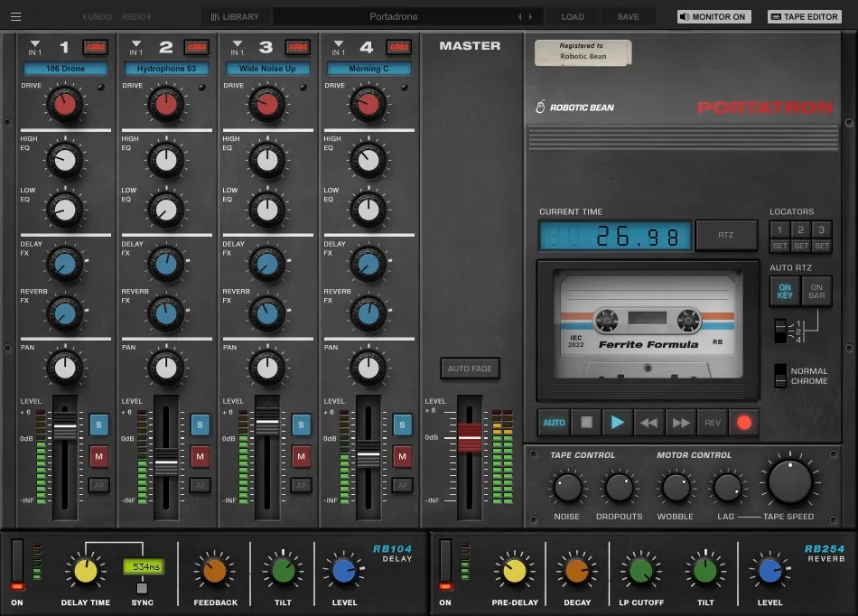The height and width of the screenshot is (616, 858).
Task: Click the yellow Delay Time knob
Action: click(x=86, y=571)
